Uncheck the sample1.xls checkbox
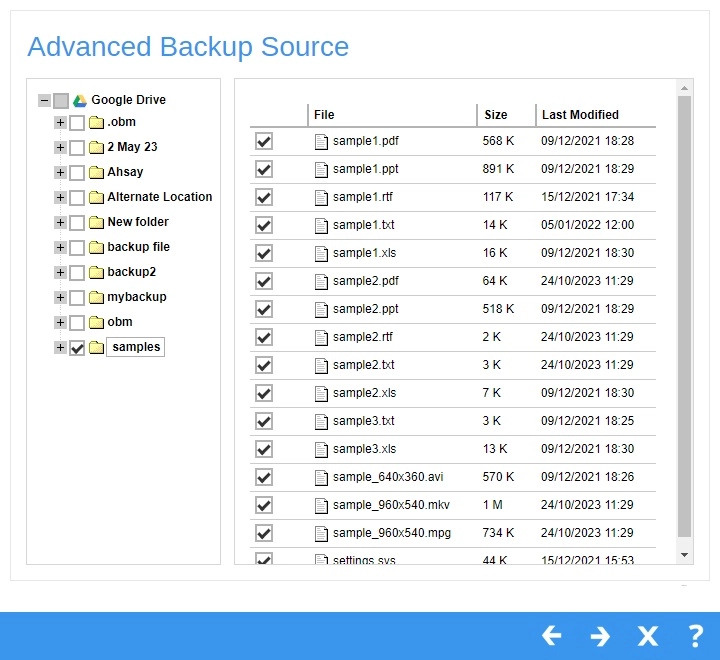 click(x=264, y=253)
